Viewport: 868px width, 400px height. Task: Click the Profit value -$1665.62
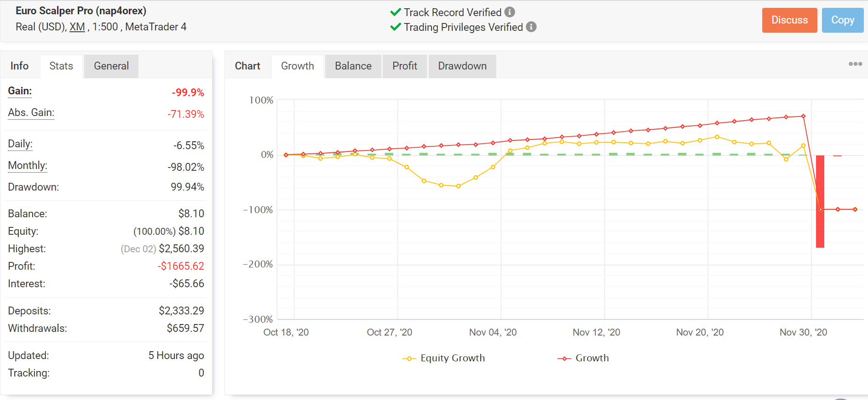181,266
